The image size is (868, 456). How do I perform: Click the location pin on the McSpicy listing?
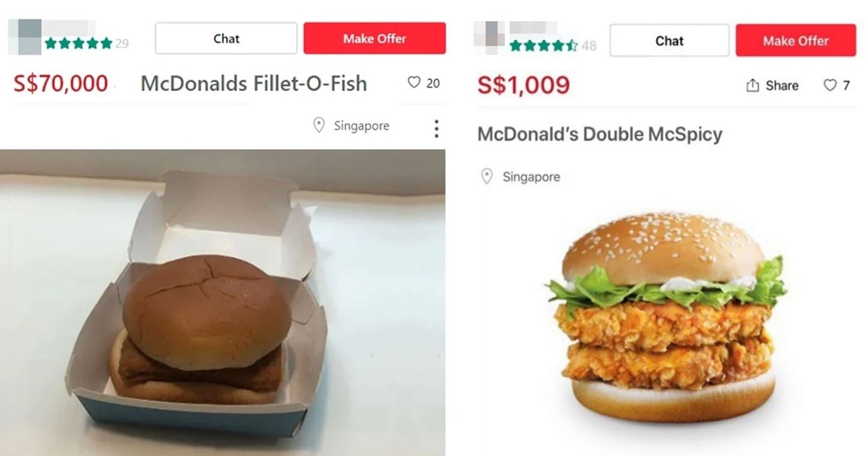pos(487,176)
